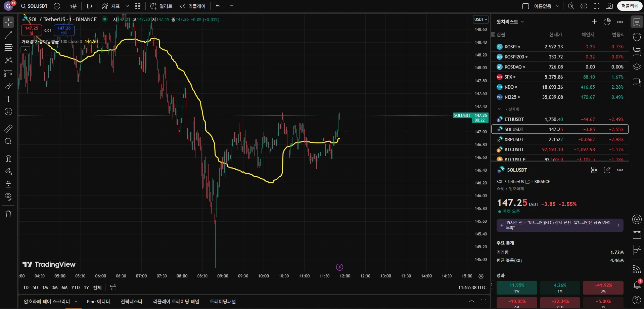Open the 왓치리스트 list dropdown
644x309 pixels.
tap(510, 22)
